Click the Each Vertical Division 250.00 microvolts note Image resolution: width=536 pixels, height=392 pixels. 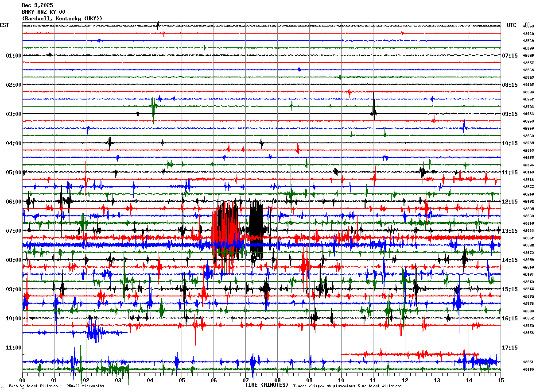pos(56,386)
